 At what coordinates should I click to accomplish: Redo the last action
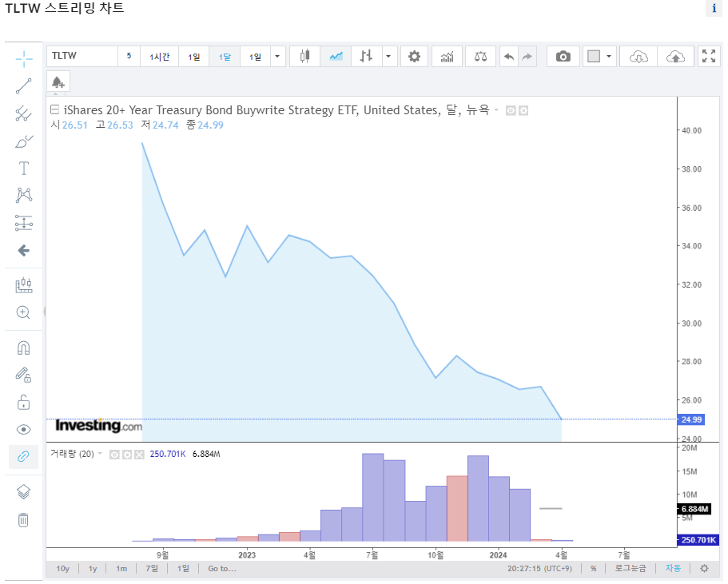[x=527, y=56]
